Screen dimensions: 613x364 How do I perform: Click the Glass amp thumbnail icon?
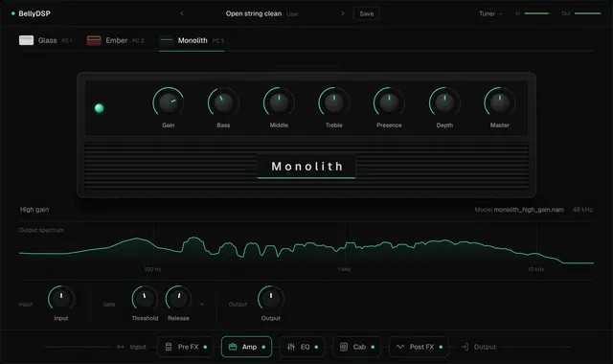pos(26,40)
